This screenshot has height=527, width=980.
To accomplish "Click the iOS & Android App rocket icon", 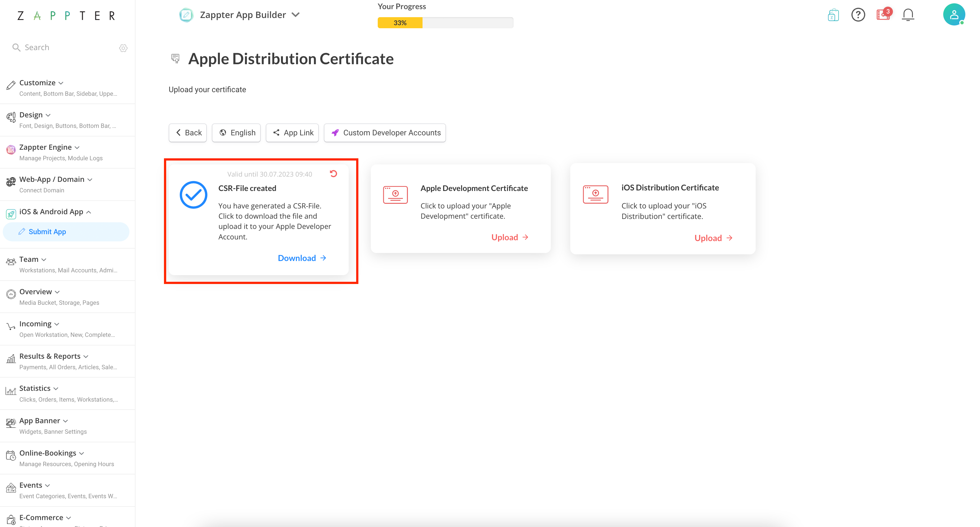I will (x=11, y=214).
